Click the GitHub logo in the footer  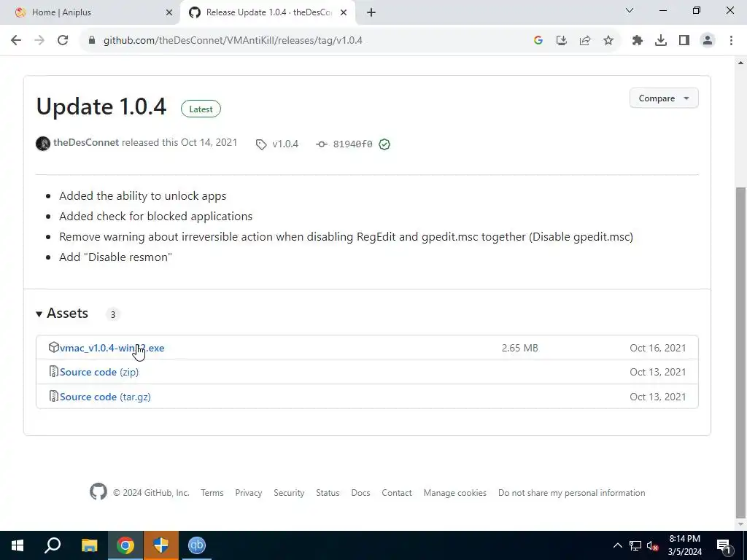click(x=98, y=492)
